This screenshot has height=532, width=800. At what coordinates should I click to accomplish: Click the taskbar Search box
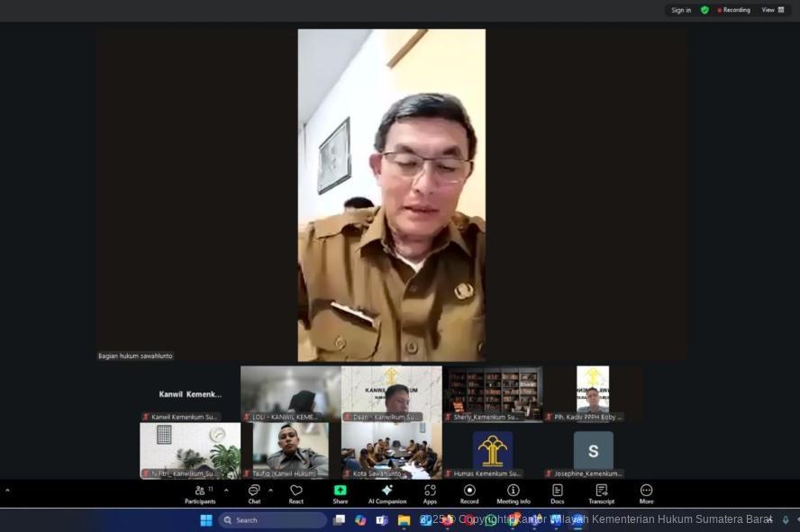(x=273, y=520)
